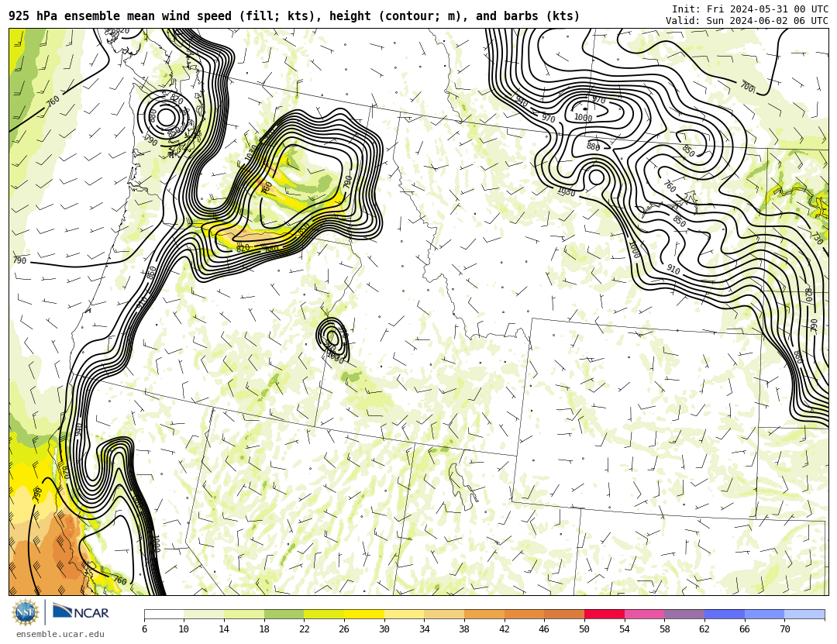This screenshot has width=837, height=644.
Task: Click the NCAR logo
Action: [x=81, y=612]
